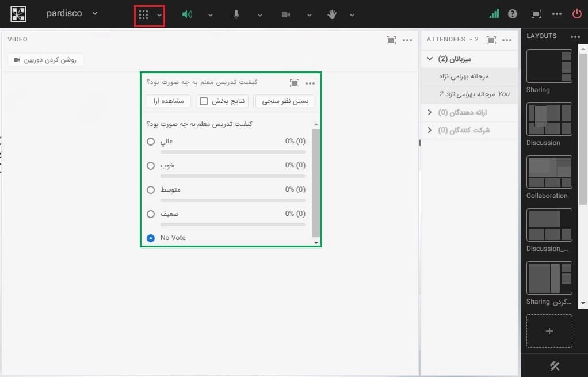This screenshot has width=588, height=377.
Task: Click روشن کردن دوربین start camera button
Action: 45,60
